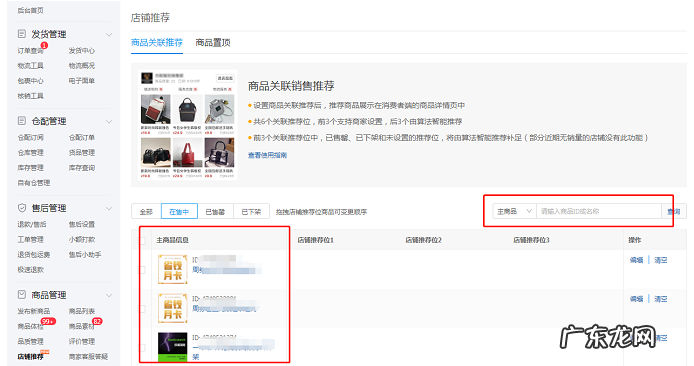Tick the checkbox for the second 省钱月卡 row
694x366 pixels.
point(142,308)
